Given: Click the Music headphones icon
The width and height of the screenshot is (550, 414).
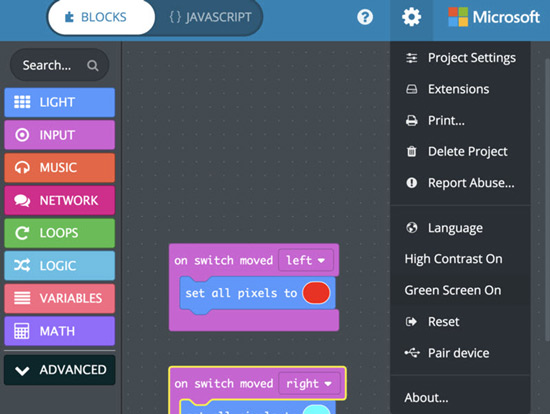Looking at the screenshot, I should (x=22, y=168).
